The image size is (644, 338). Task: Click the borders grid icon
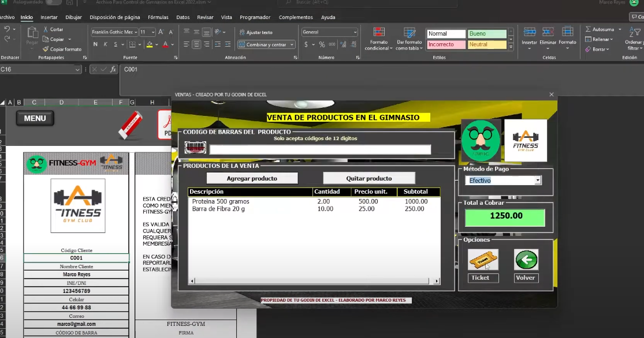click(132, 44)
